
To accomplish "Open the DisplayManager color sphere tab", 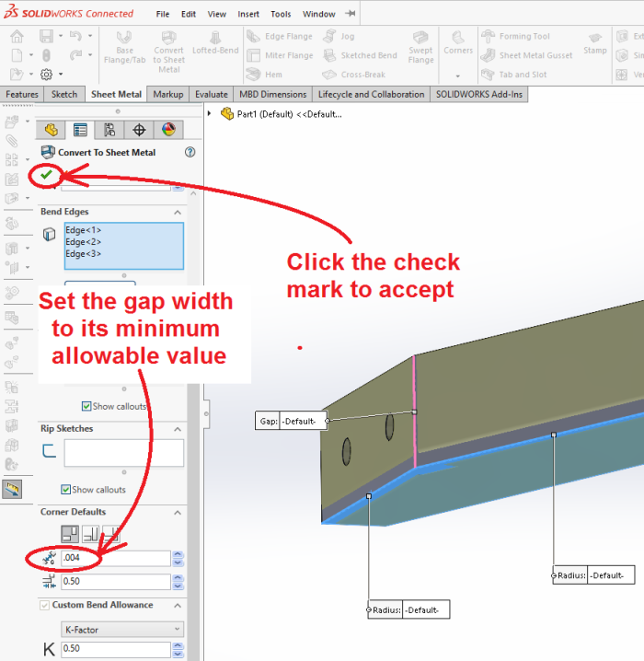I will [x=167, y=130].
